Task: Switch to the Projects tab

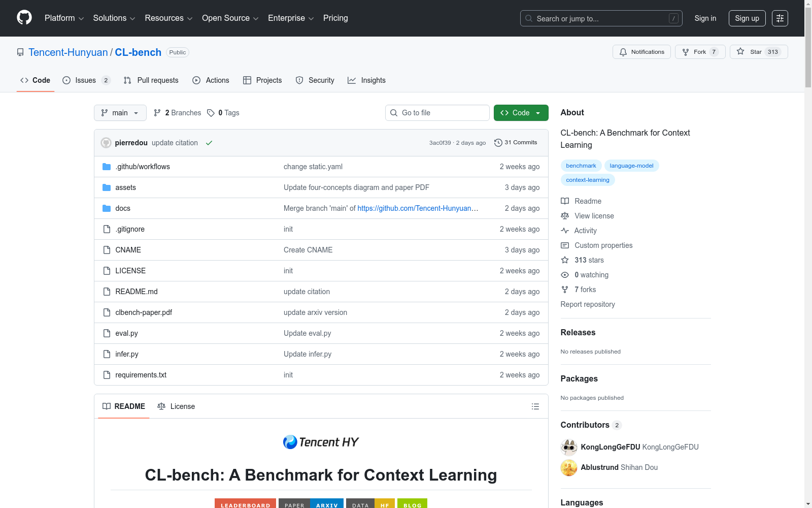Action: (x=262, y=80)
